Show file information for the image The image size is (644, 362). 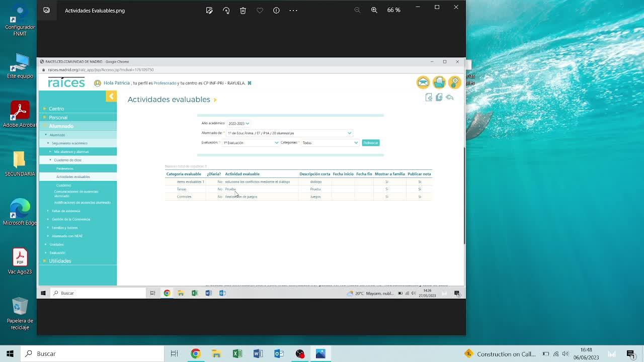tap(276, 10)
